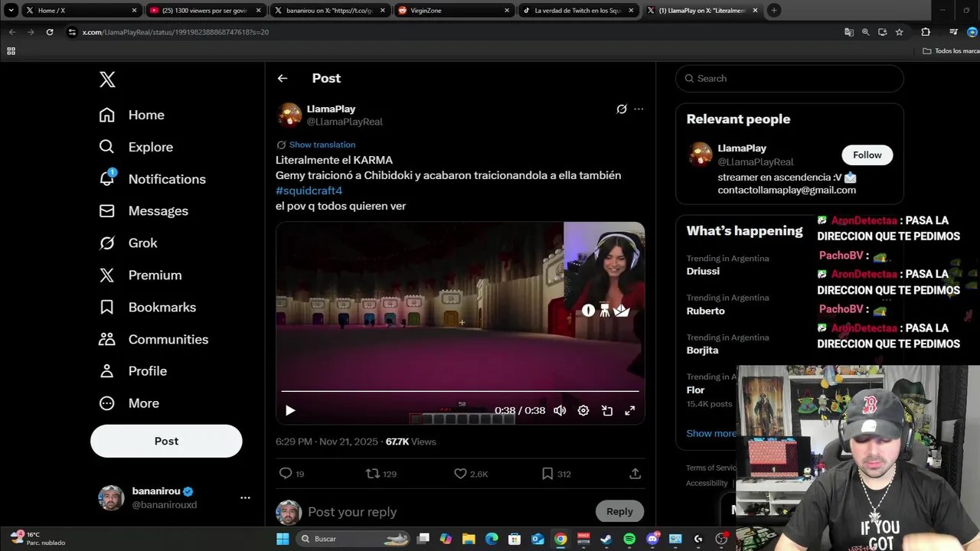
Task: Open a new browser tab
Action: [774, 10]
